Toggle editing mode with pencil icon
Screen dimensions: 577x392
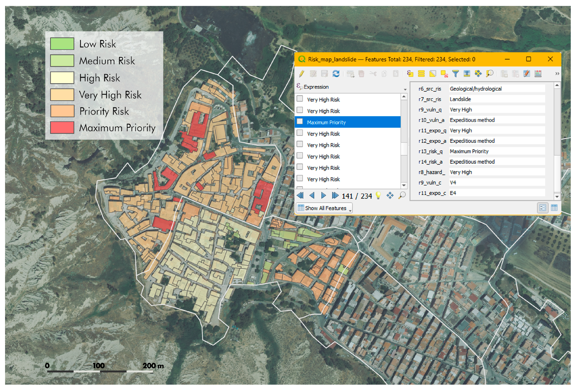301,74
